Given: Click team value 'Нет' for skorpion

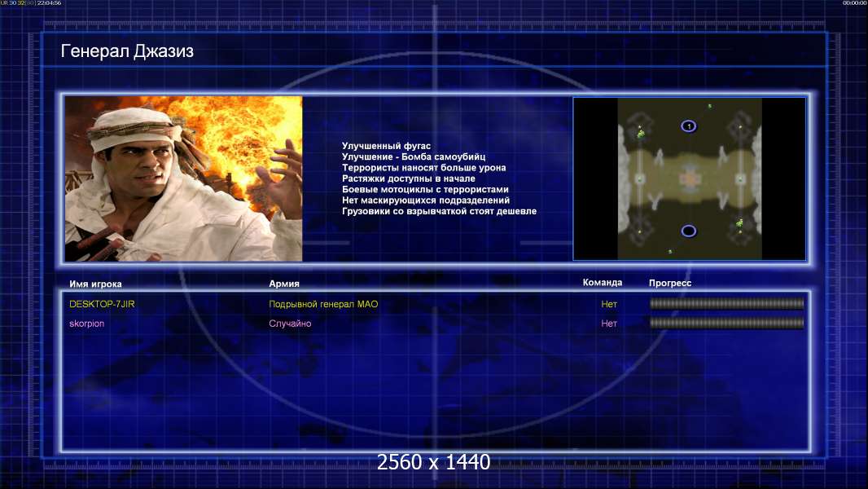Looking at the screenshot, I should coord(609,324).
